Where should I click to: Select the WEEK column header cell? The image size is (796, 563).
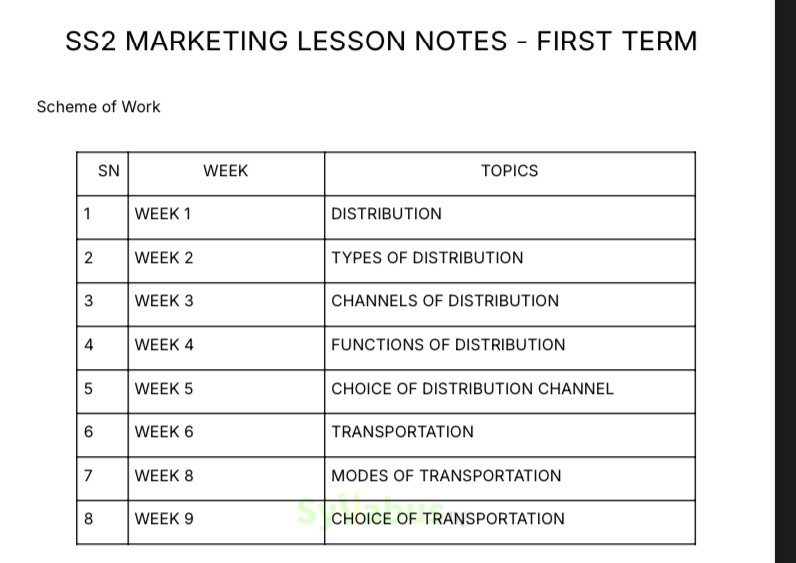click(225, 171)
